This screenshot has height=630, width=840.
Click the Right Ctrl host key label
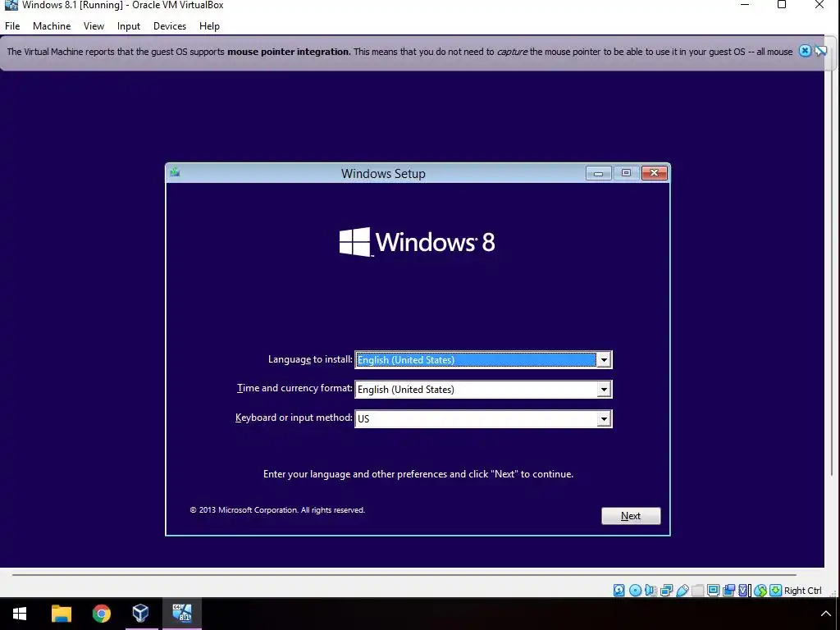(x=802, y=591)
